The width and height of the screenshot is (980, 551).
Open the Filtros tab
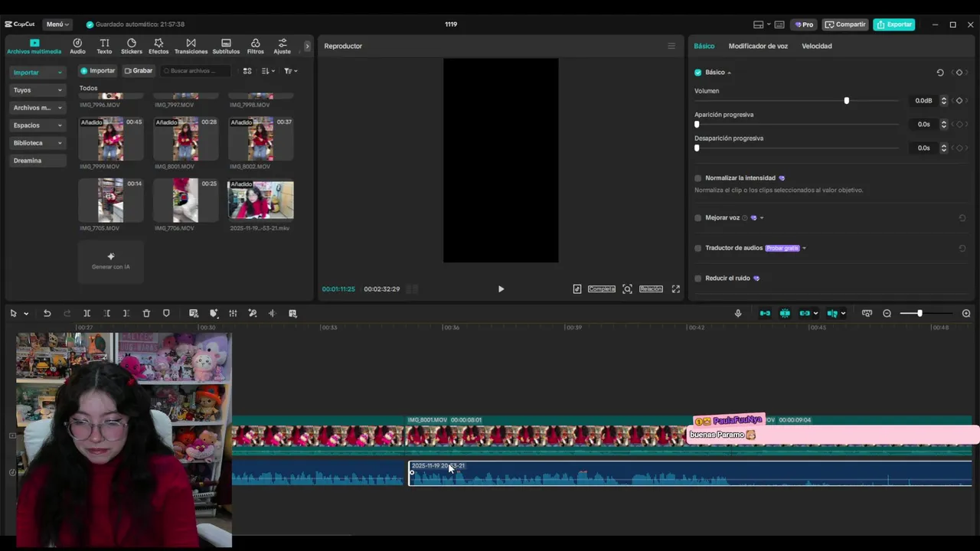click(x=255, y=46)
